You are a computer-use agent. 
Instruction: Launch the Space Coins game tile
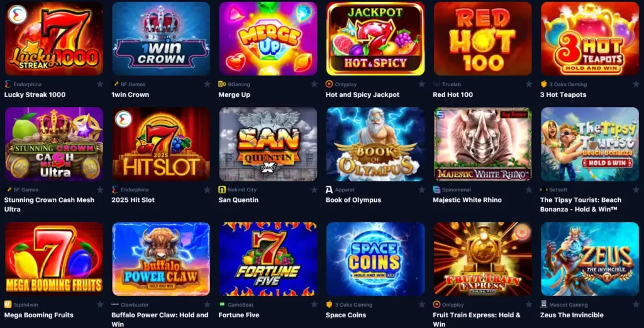375,259
